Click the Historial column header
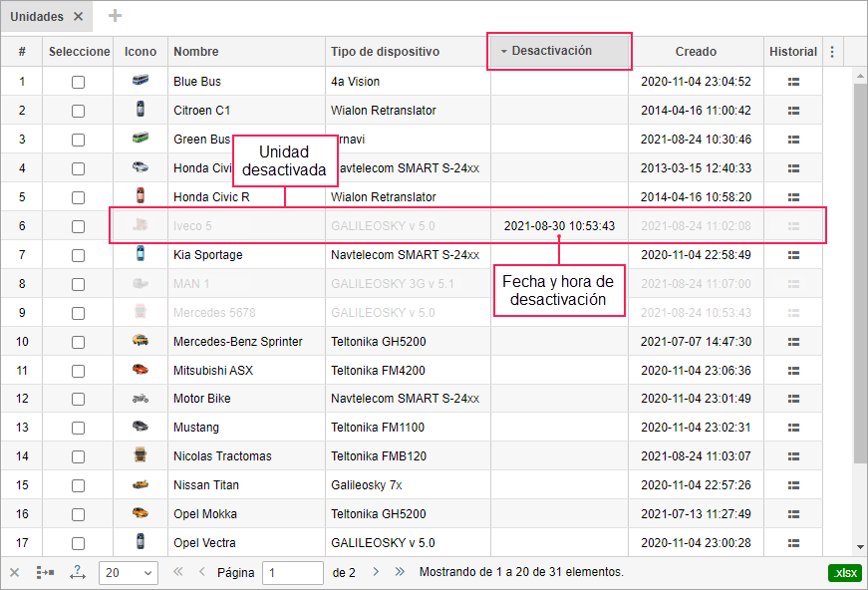The width and height of the screenshot is (868, 590). [792, 52]
